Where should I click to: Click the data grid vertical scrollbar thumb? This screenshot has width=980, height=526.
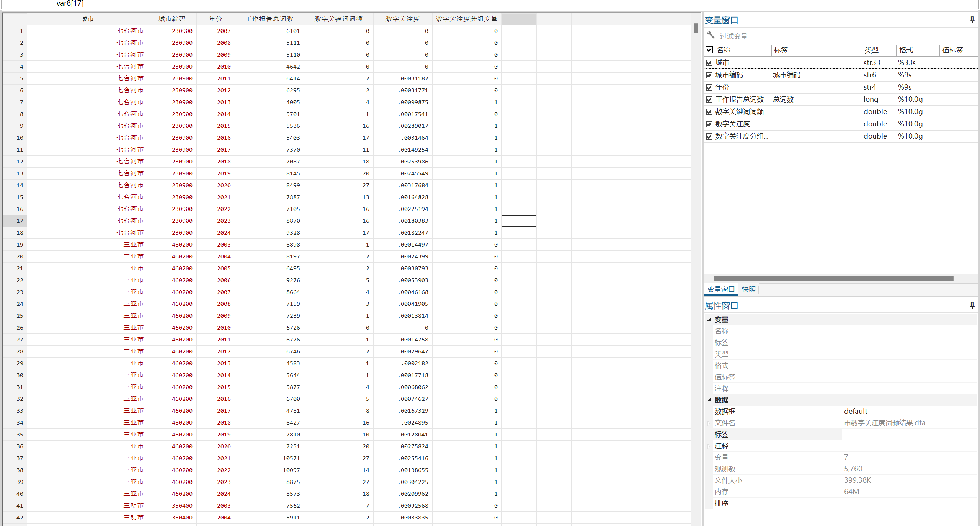coord(696,28)
